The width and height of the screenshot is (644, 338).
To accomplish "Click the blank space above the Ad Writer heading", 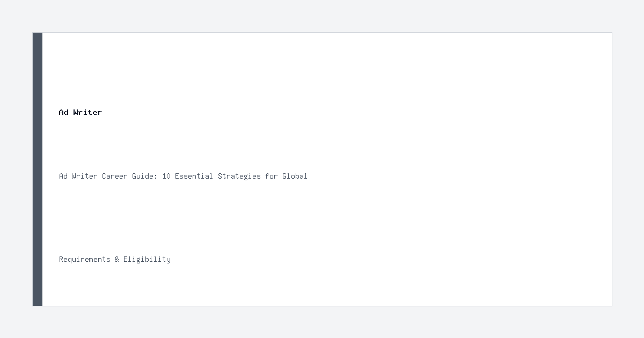I will tap(322, 70).
